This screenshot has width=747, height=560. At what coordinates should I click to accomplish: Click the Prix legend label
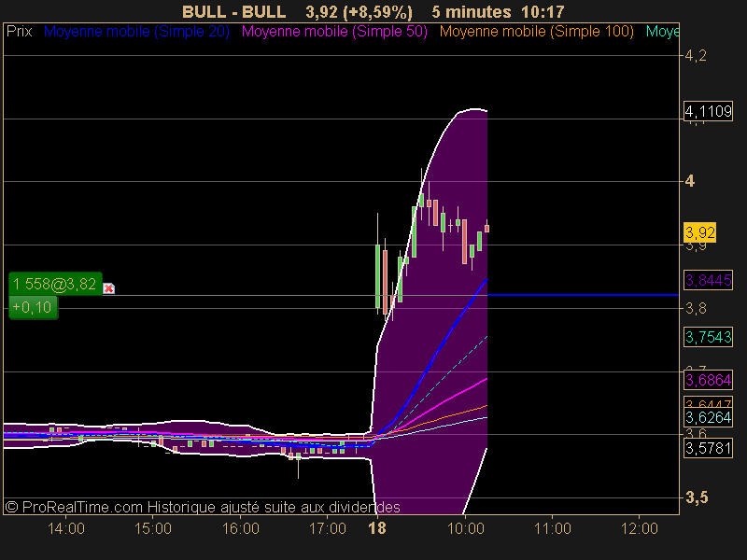click(x=19, y=32)
